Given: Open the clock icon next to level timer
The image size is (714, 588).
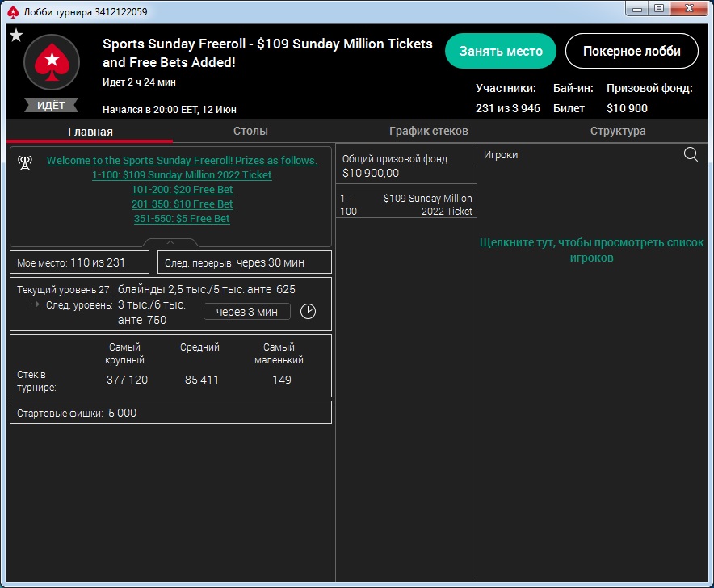Looking at the screenshot, I should pos(308,312).
